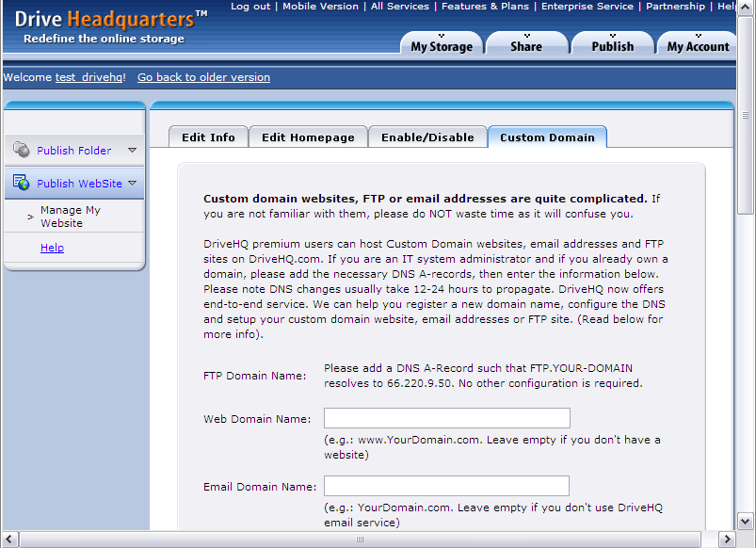Screen dimensions: 756x548
Task: Open the My Storage tab
Action: (441, 46)
